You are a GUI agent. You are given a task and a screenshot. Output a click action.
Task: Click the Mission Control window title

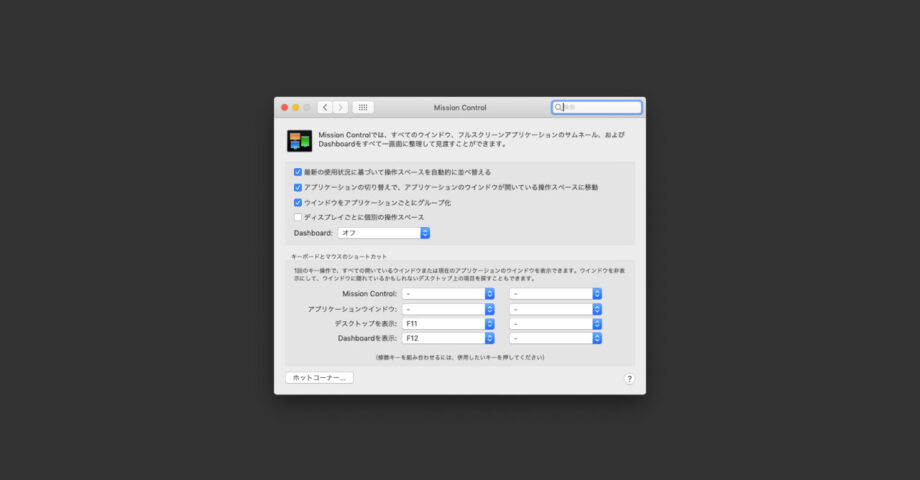tap(460, 107)
